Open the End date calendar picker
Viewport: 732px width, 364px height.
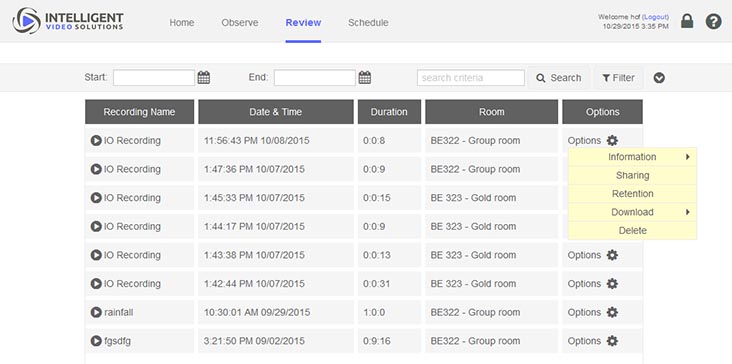(x=365, y=77)
